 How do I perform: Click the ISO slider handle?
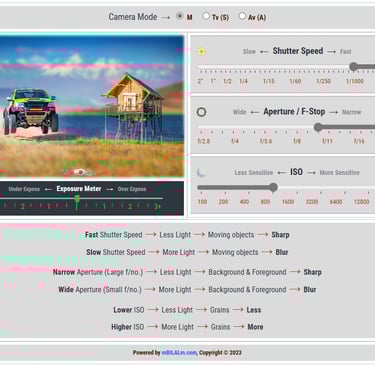tap(273, 187)
